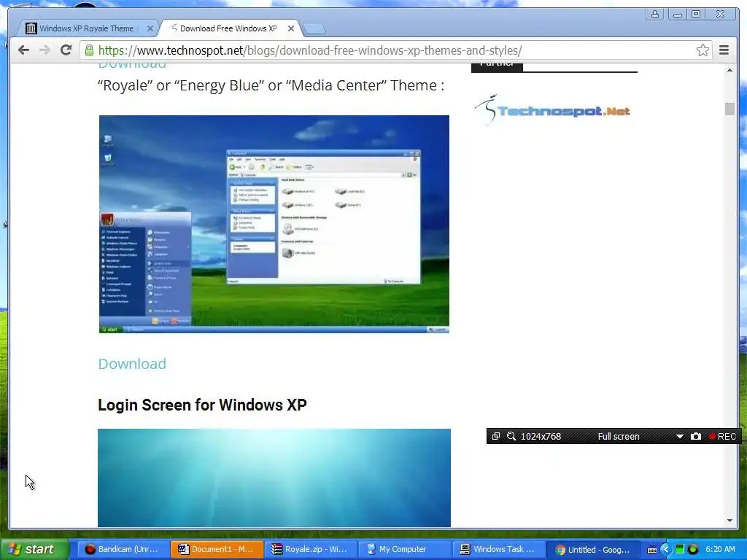Image resolution: width=747 pixels, height=560 pixels.
Task: Click the round black tray icon
Action: coord(693,550)
